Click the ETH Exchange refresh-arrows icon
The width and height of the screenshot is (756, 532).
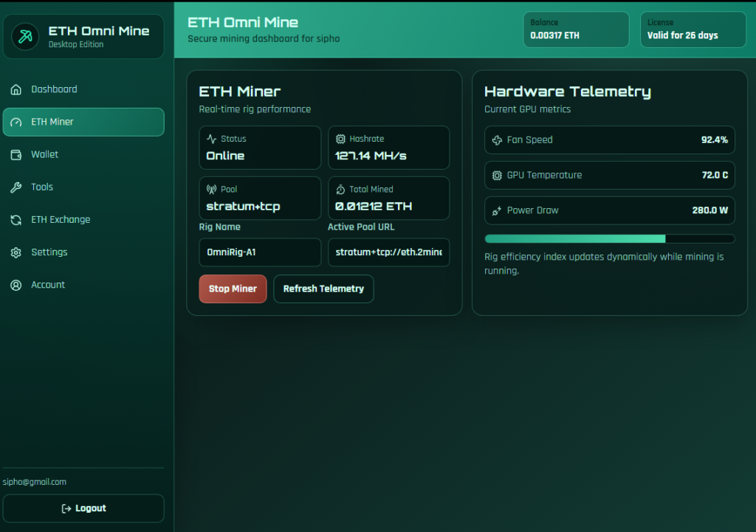coord(16,220)
